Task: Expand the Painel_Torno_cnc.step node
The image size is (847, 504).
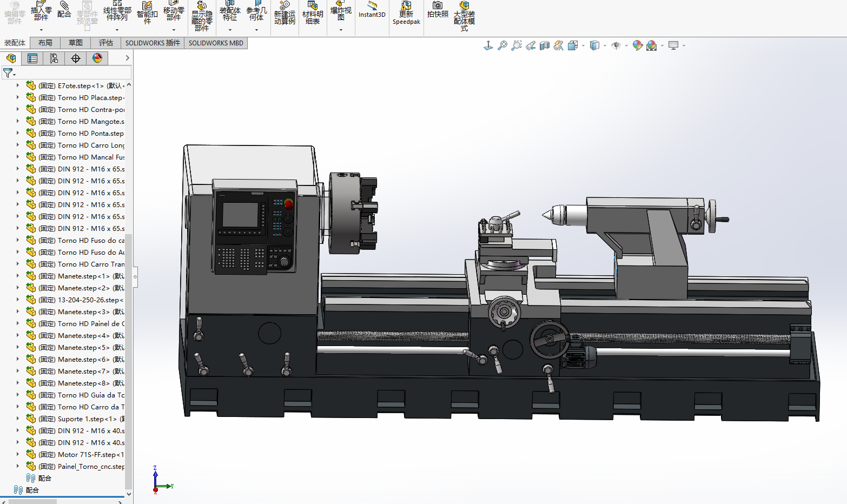Action: coord(18,466)
